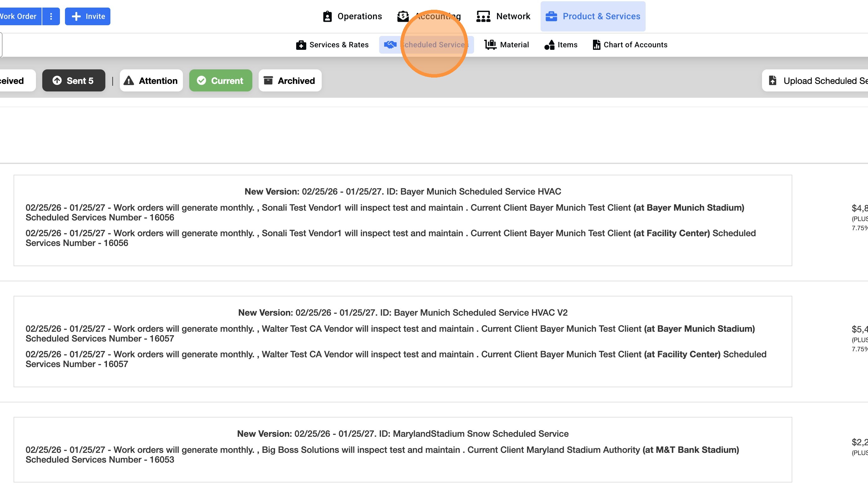View Archived scheduled services
Image resolution: width=868 pixels, height=485 pixels.
[290, 80]
